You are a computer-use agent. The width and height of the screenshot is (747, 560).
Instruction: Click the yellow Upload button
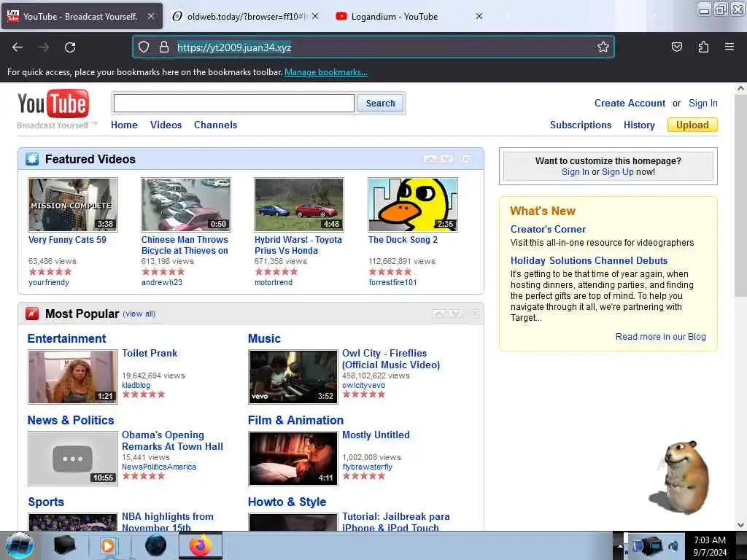(x=692, y=125)
